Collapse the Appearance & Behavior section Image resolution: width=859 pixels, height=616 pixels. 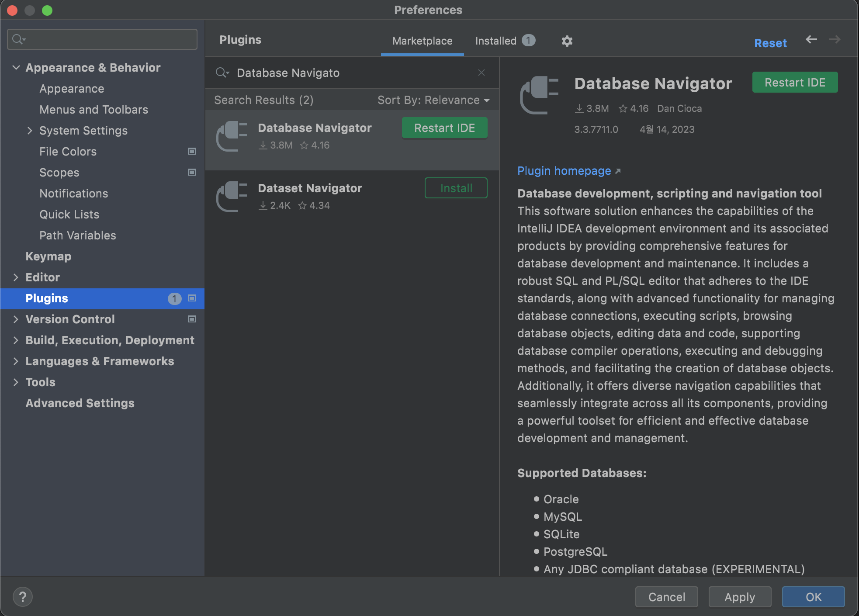click(16, 68)
